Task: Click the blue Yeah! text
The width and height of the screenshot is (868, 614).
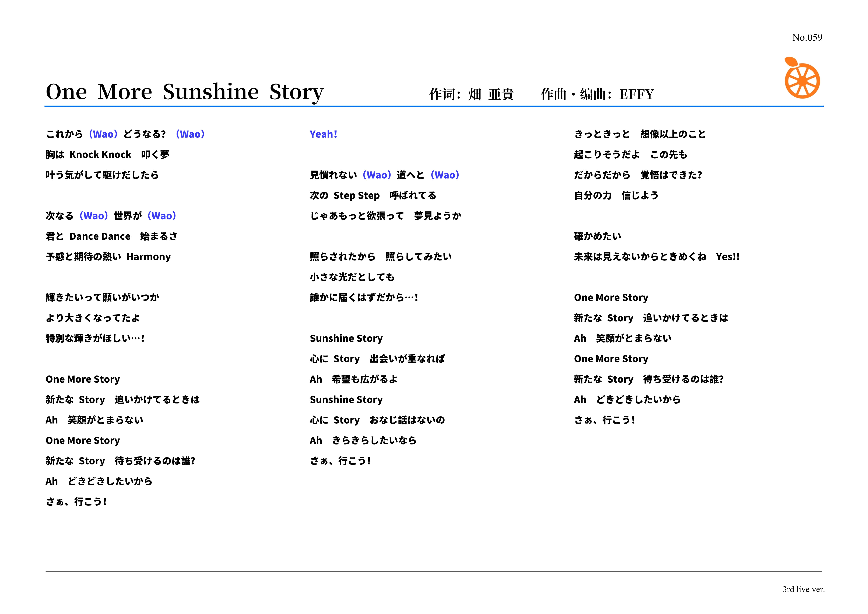Action: [323, 134]
